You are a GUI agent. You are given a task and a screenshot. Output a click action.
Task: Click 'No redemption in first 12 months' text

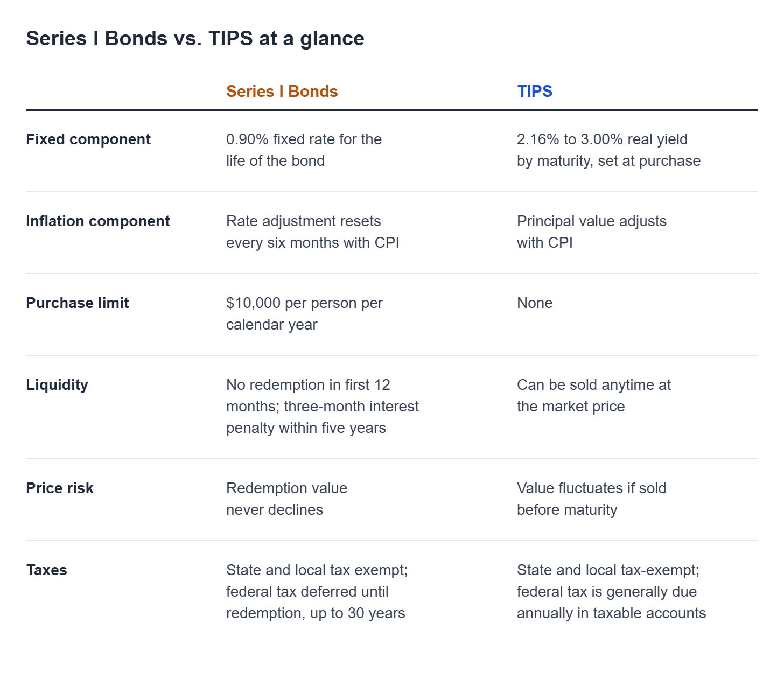click(322, 407)
